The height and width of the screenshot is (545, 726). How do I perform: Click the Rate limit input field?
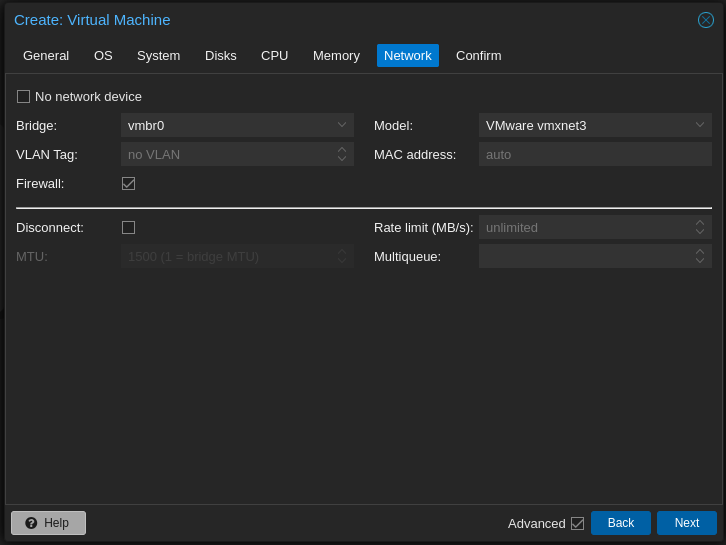595,227
